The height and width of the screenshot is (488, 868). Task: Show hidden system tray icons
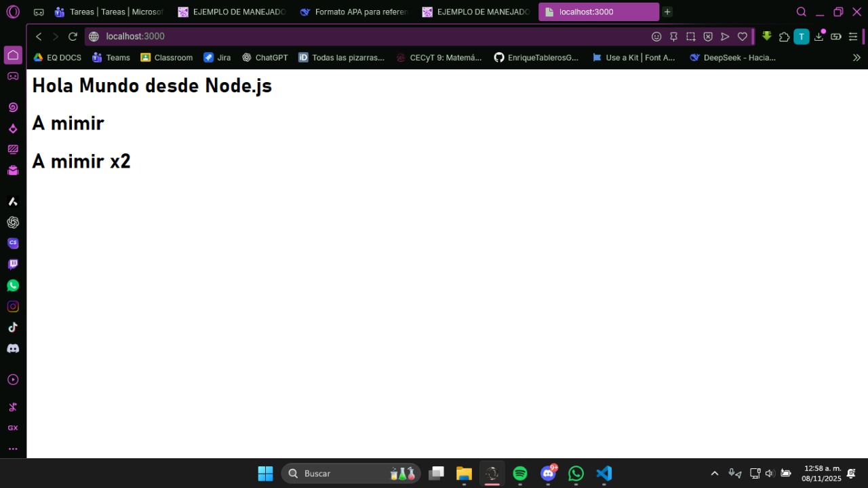714,473
